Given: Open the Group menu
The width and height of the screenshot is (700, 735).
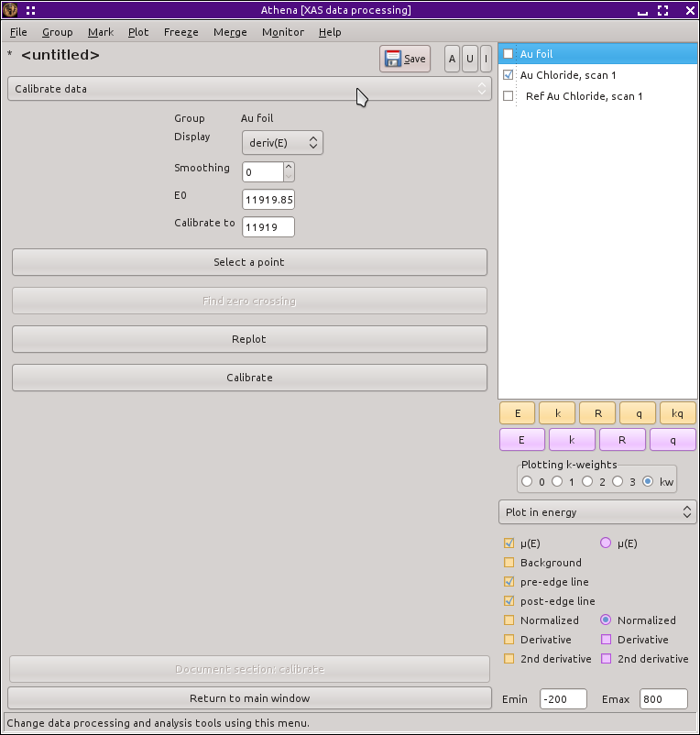Looking at the screenshot, I should point(57,32).
